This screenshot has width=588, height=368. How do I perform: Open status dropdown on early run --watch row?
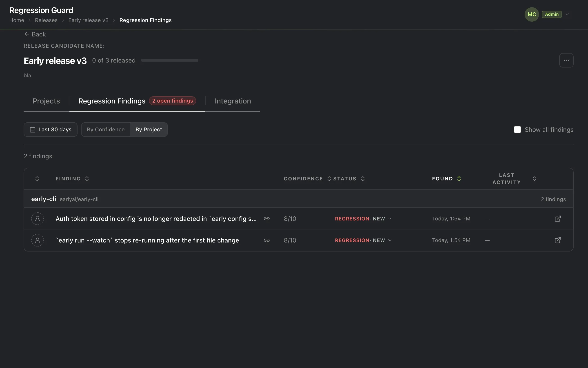[363, 240]
